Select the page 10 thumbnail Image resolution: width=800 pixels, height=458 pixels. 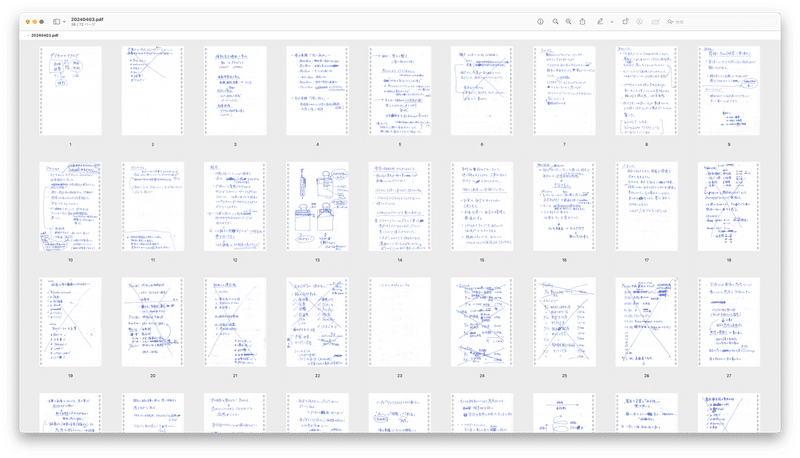click(70, 207)
